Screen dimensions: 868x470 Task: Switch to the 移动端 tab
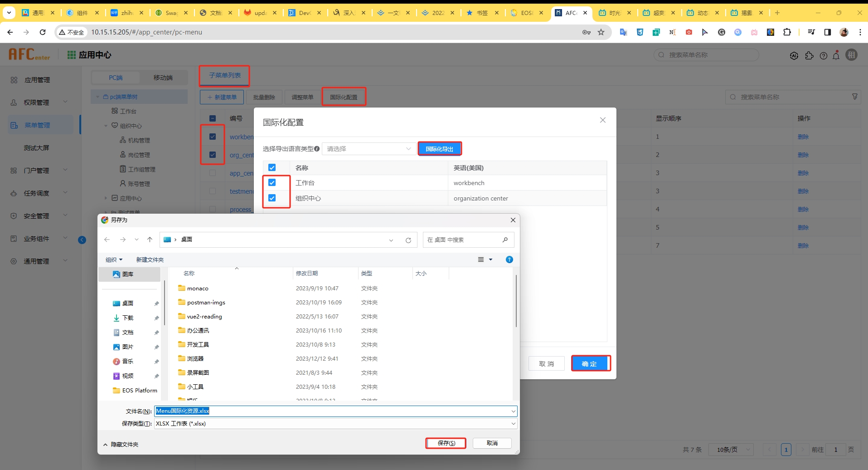163,78
